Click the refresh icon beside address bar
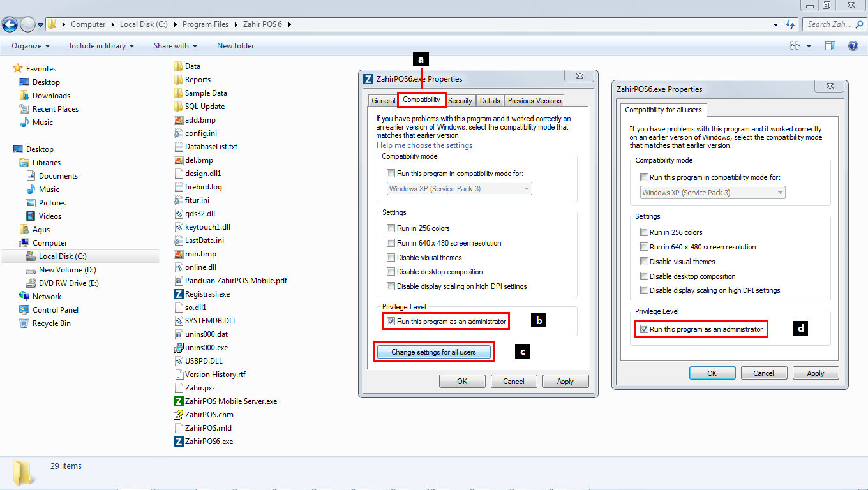The height and width of the screenshot is (490, 868). click(790, 24)
